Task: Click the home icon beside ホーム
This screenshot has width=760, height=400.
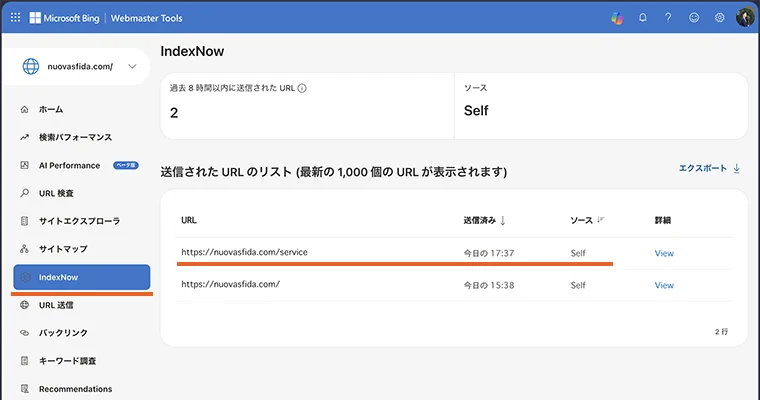Action: [x=24, y=110]
